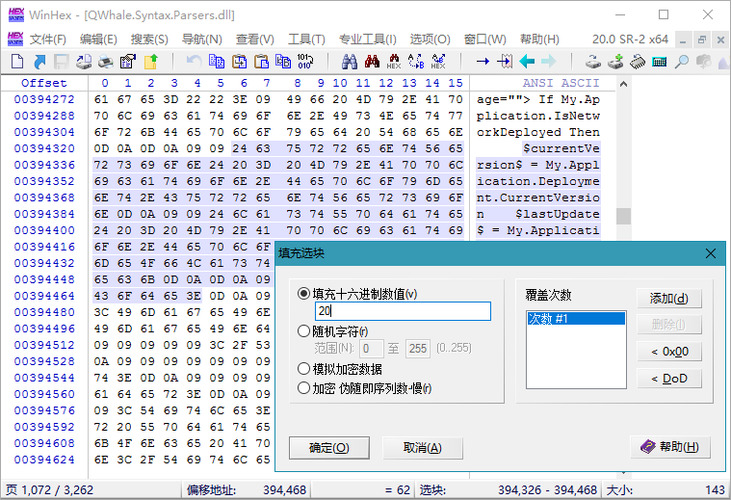Choose the simulate encrypted data option
This screenshot has height=500, width=731.
pyautogui.click(x=304, y=368)
